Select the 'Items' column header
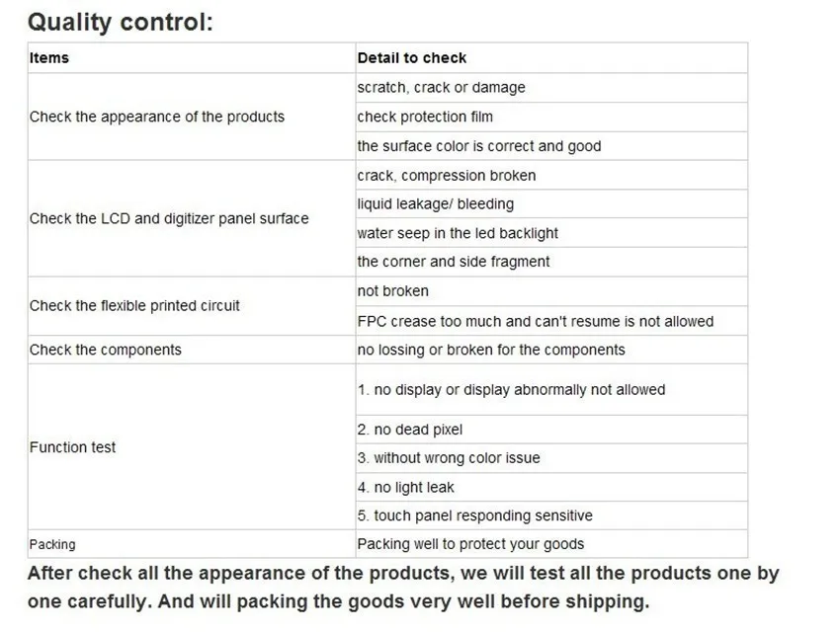This screenshot has height=633, width=840. coord(192,58)
